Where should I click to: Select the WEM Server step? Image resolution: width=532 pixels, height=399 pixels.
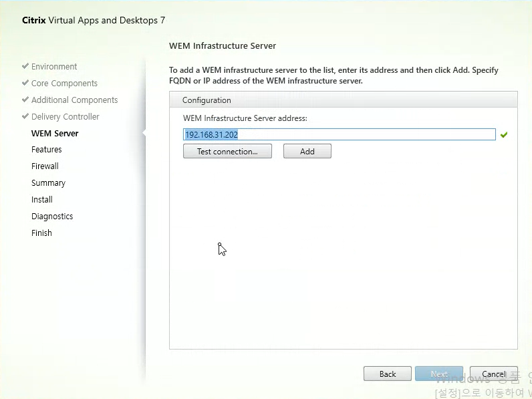(55, 134)
